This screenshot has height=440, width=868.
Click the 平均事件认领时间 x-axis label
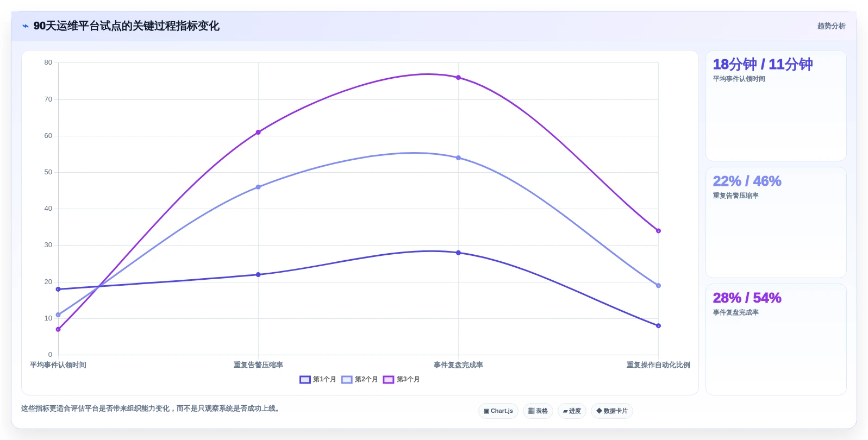58,365
